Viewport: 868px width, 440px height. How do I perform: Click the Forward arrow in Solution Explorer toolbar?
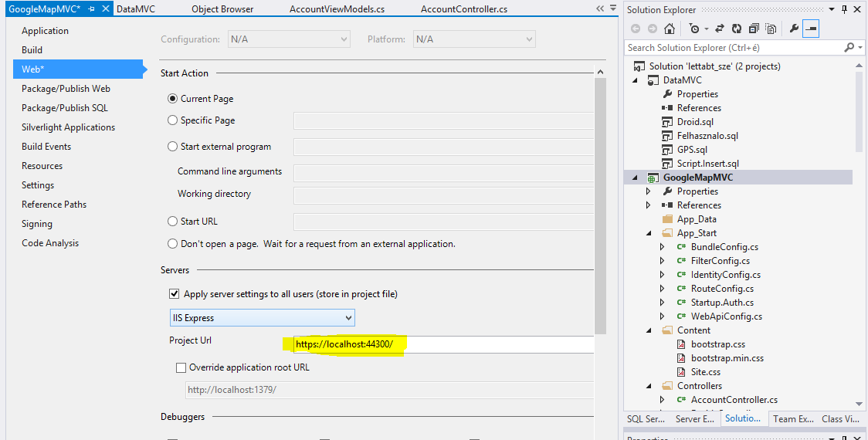[652, 29]
